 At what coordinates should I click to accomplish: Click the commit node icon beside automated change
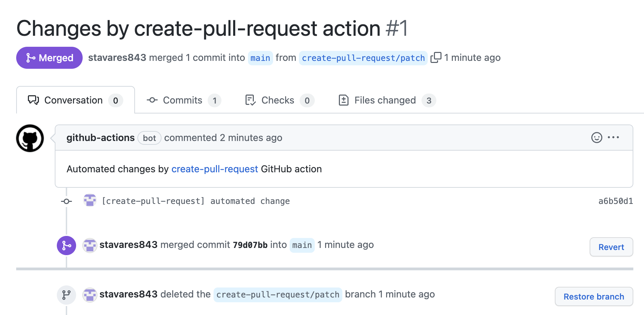click(x=66, y=201)
